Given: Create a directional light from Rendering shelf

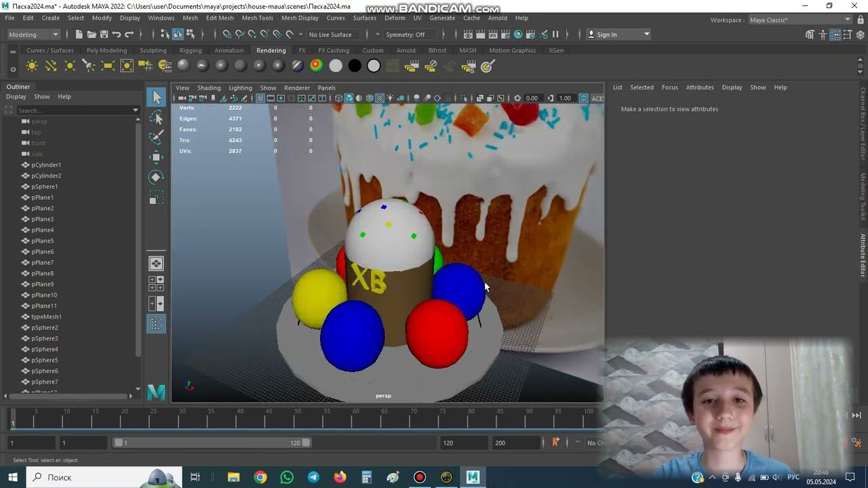Looking at the screenshot, I should (x=51, y=66).
